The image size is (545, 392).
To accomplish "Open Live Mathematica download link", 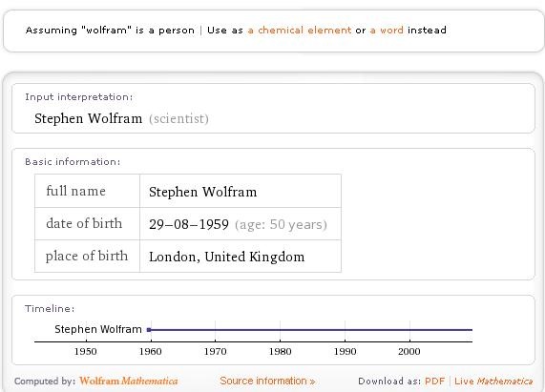I will pyautogui.click(x=493, y=382).
